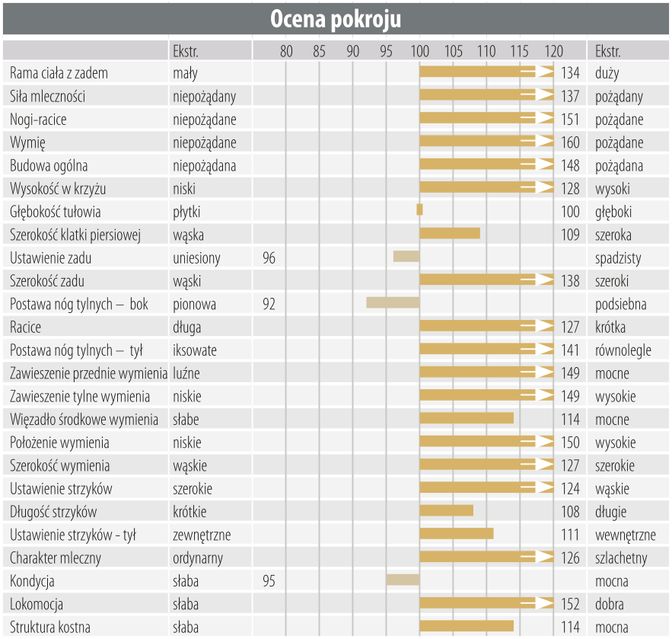Click the Wysokość w krzyżu bar arrowhead
The width and height of the screenshot is (672, 639).
coord(544,187)
